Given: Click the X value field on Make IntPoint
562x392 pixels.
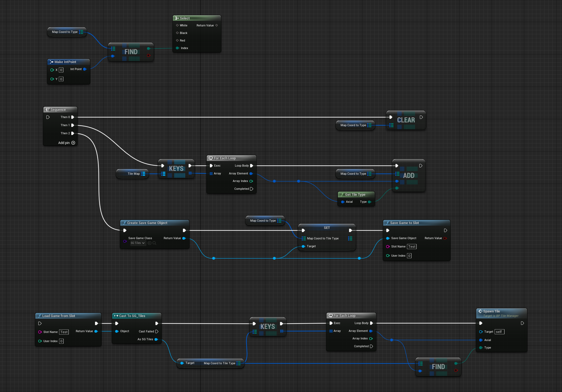Looking at the screenshot, I should [x=61, y=70].
